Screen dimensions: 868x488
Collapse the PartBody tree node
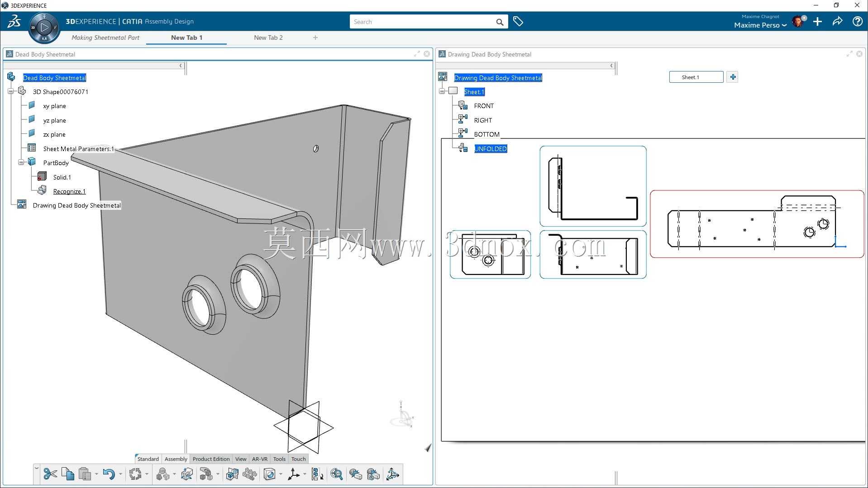click(21, 162)
